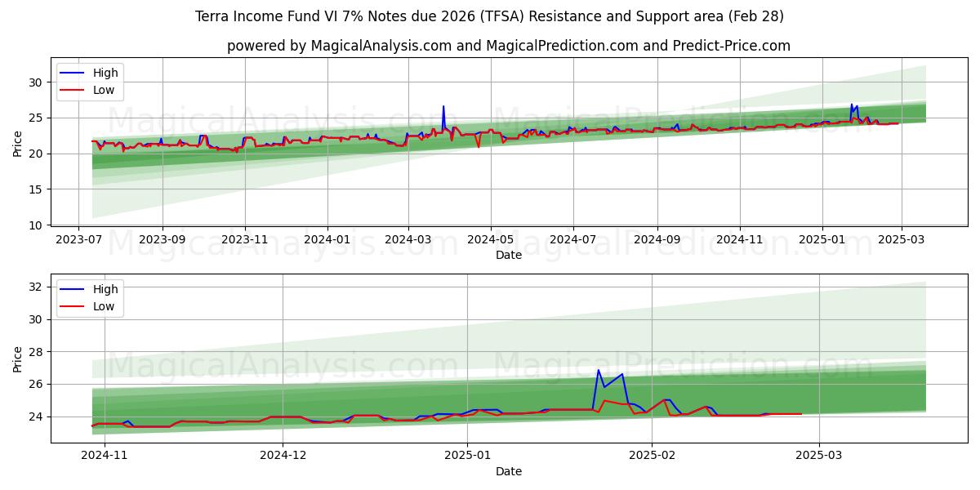Click the y-axis value '25' in top chart

point(38,118)
